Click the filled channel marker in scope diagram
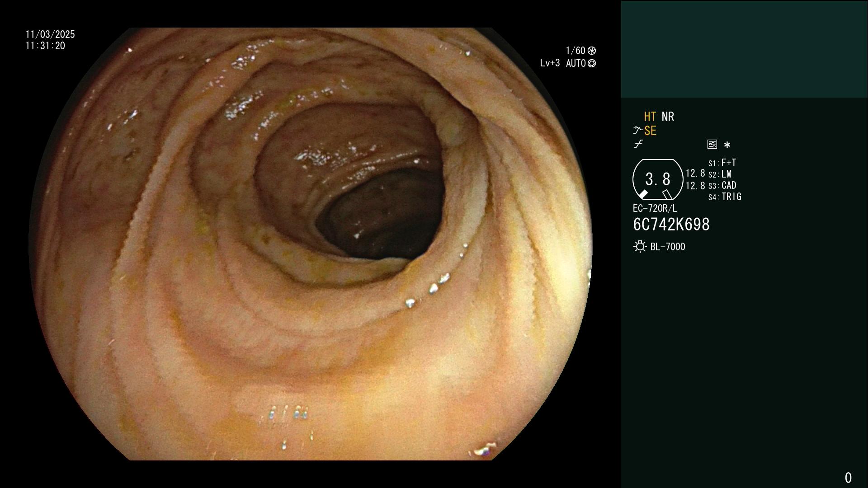The height and width of the screenshot is (488, 868). (x=643, y=194)
